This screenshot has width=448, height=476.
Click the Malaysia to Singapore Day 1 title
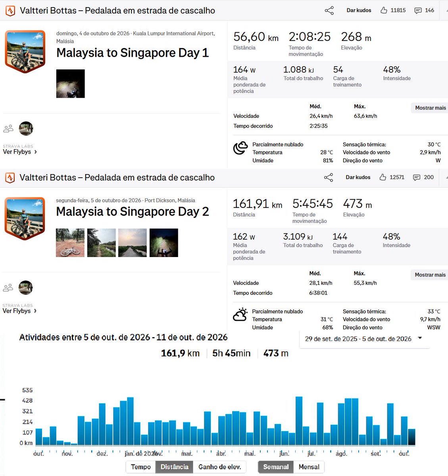[133, 53]
